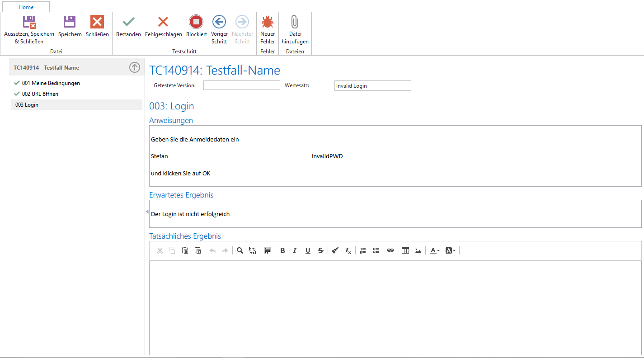Insert a table into Tatsächliches Ergebnis
This screenshot has width=644, height=358.
coord(405,250)
